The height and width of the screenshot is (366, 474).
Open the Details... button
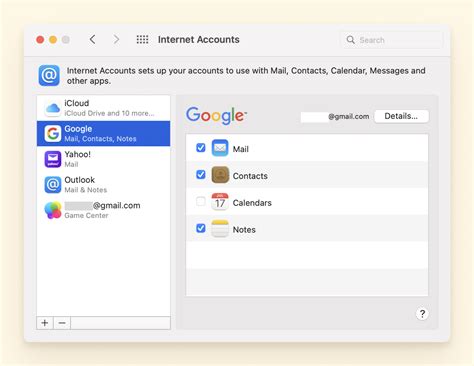(x=401, y=116)
